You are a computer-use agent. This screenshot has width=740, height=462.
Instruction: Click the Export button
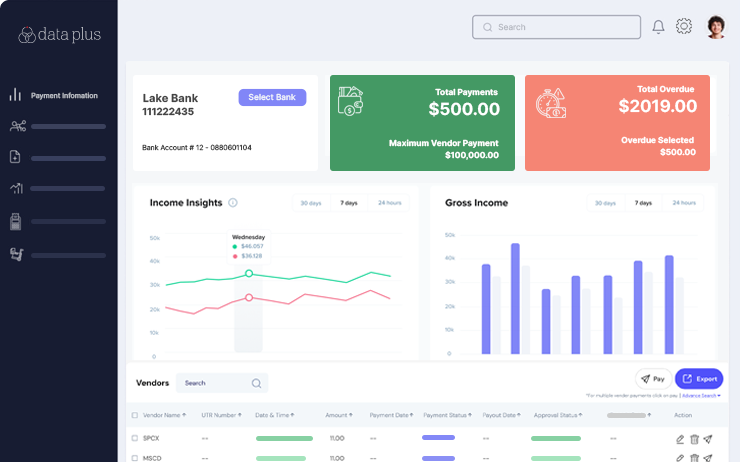[699, 379]
